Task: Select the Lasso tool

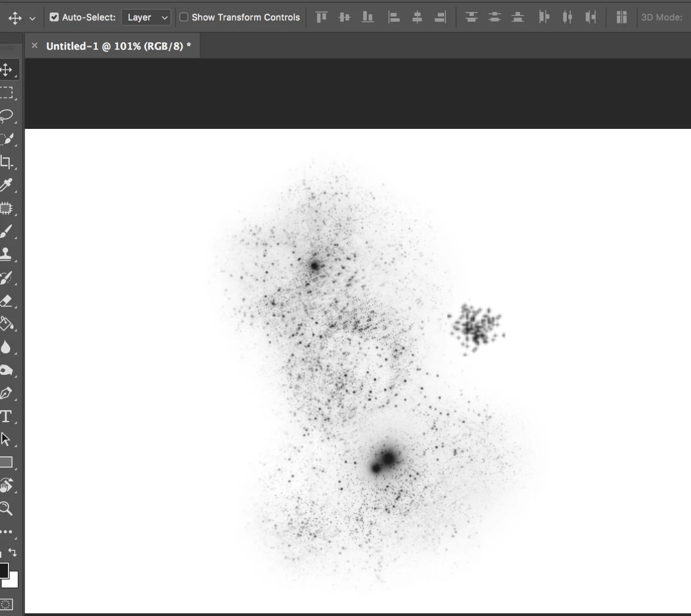Action: [x=6, y=116]
